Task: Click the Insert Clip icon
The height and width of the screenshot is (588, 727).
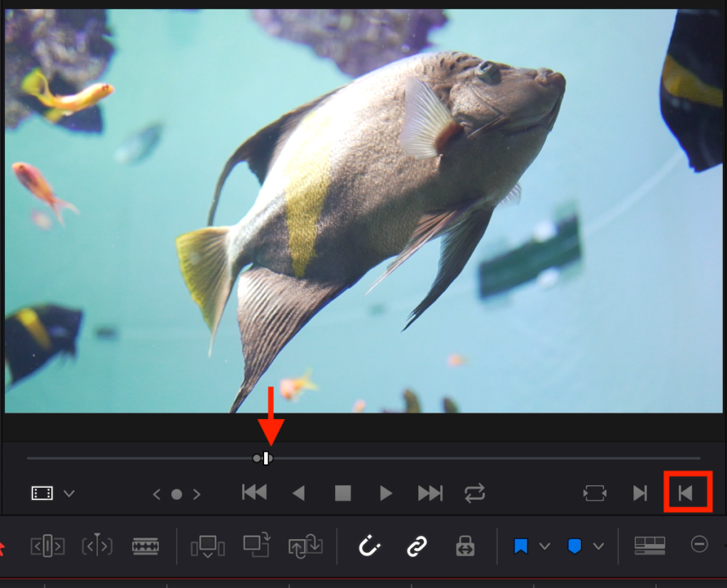Action: tap(208, 546)
